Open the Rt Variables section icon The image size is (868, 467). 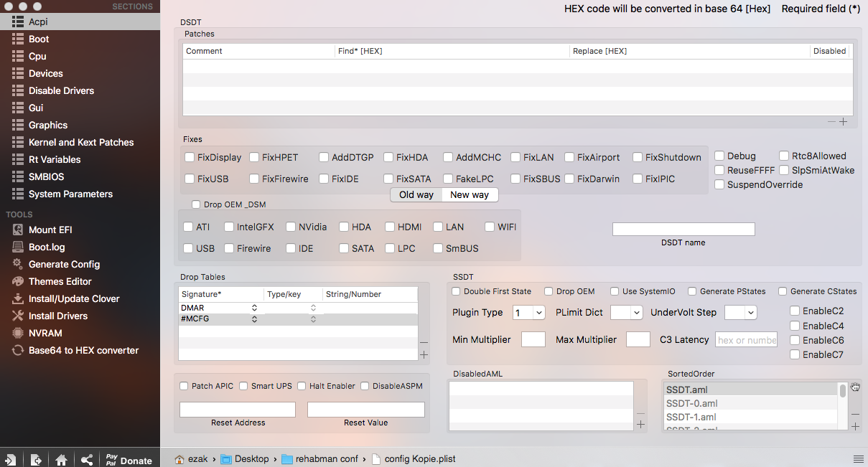[x=18, y=159]
